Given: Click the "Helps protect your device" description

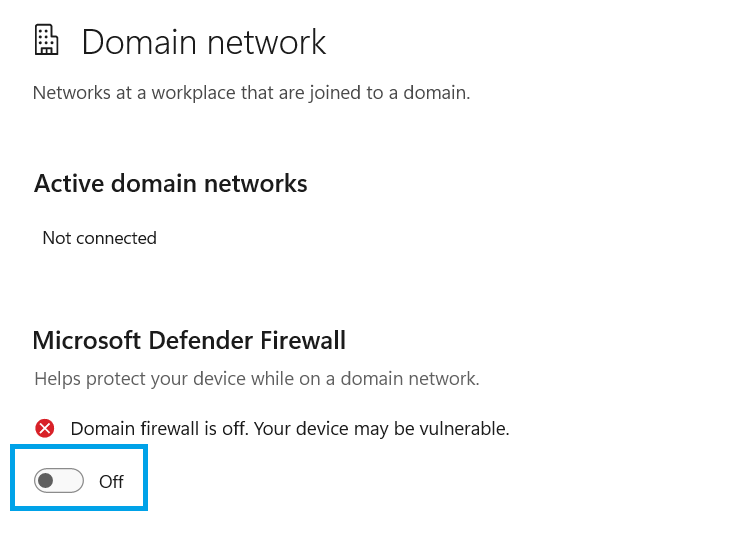Looking at the screenshot, I should pyautogui.click(x=257, y=379).
